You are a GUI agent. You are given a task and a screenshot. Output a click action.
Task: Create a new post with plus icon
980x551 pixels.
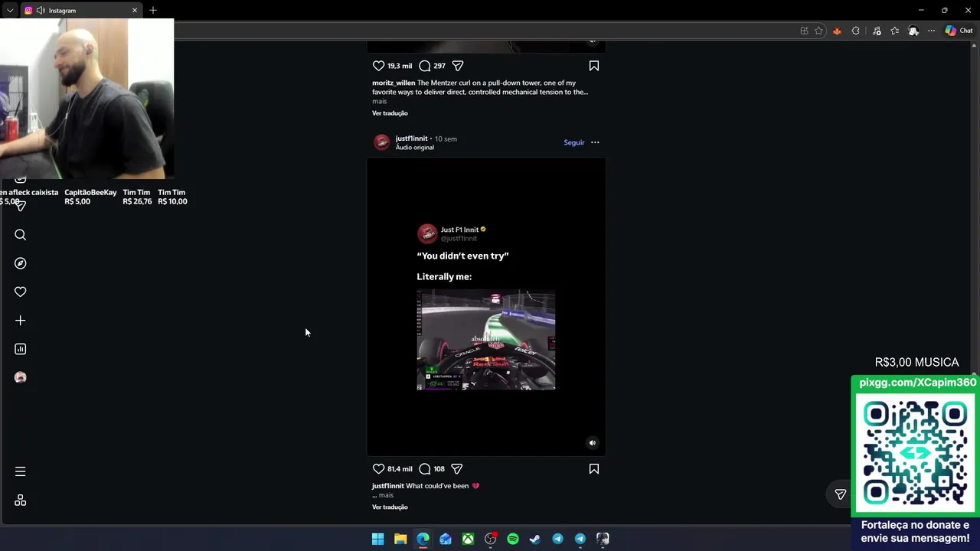coord(21,321)
